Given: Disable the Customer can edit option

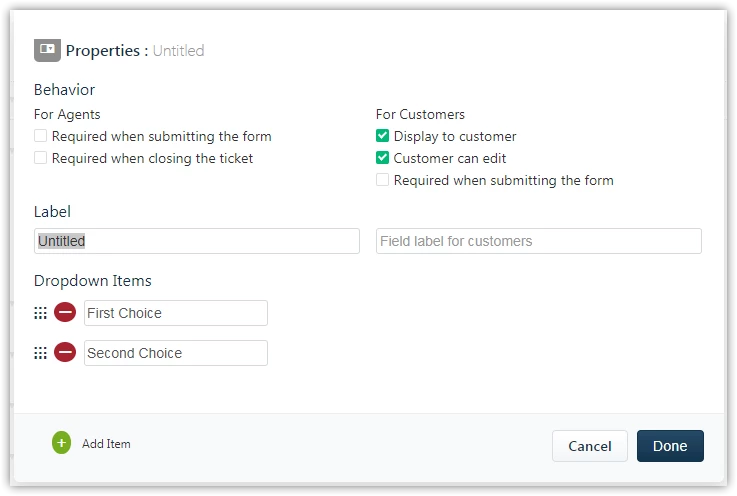Looking at the screenshot, I should click(383, 157).
